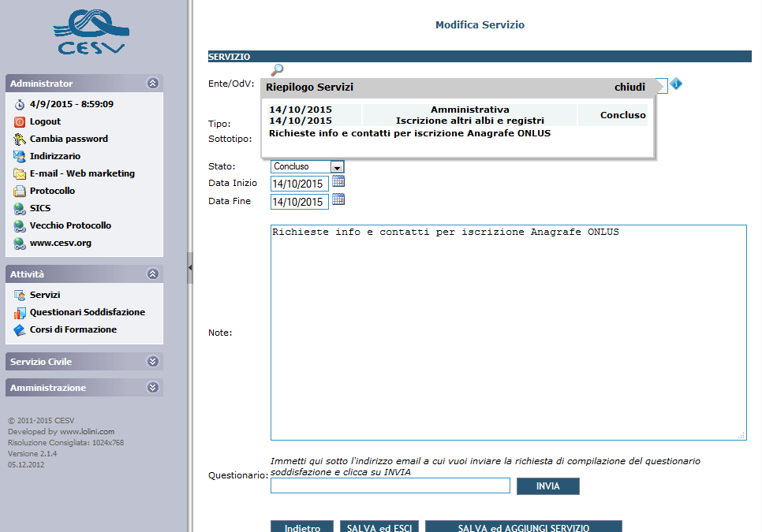Viewport: 762px width, 532px height.
Task: Click the CESV logo
Action: [x=91, y=32]
